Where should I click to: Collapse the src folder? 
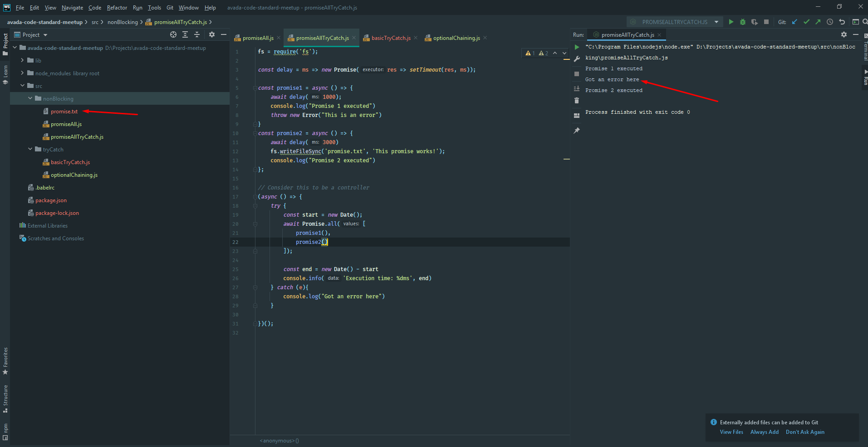[x=22, y=86]
